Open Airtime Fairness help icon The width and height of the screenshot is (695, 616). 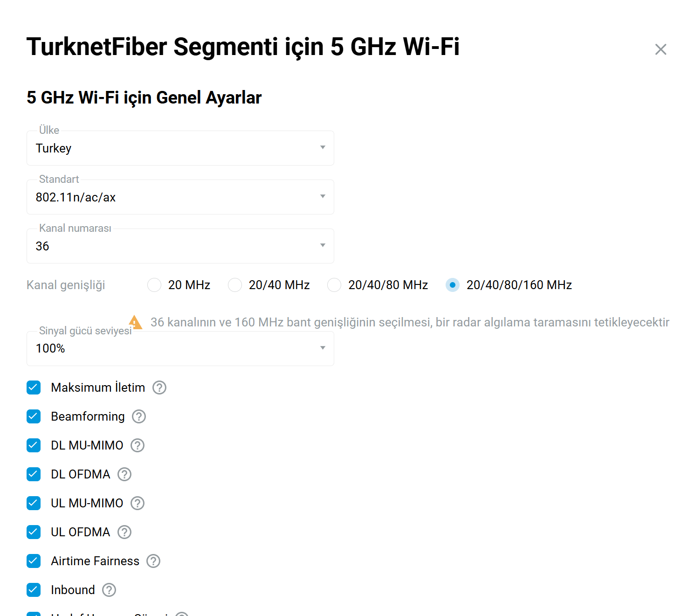tap(153, 561)
